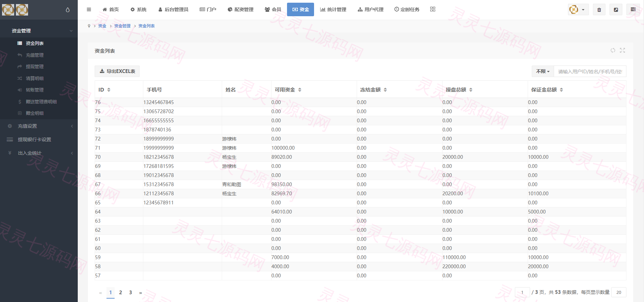This screenshot has width=644, height=302.
Task: Go to page 3 of results
Action: tap(130, 293)
